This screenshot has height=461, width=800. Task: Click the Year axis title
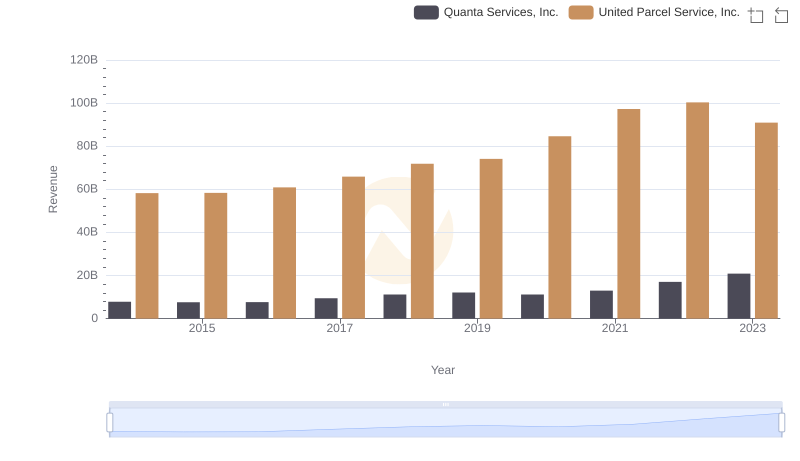click(x=443, y=370)
